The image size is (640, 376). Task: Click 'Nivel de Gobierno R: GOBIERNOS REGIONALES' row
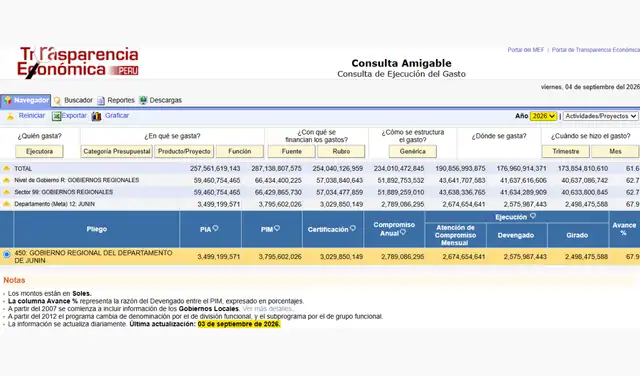tap(77, 180)
